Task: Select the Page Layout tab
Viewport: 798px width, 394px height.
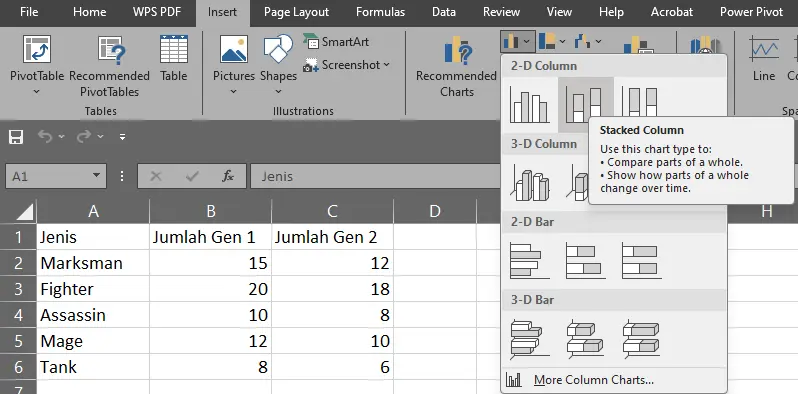Action: coord(296,12)
